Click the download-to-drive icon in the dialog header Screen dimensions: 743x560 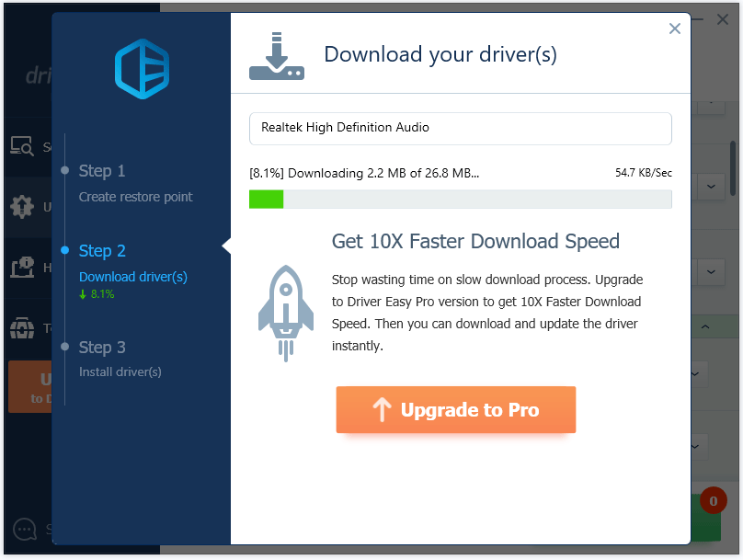click(x=277, y=56)
